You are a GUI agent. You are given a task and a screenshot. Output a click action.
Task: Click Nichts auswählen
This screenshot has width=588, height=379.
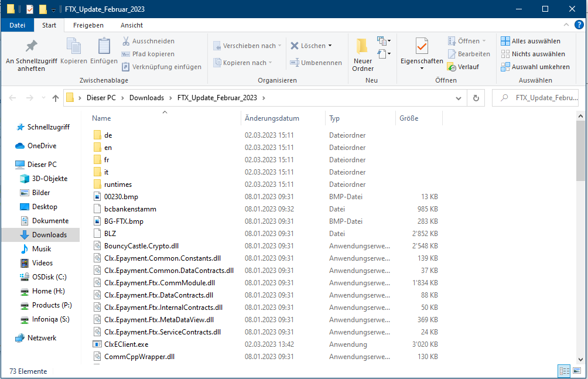(533, 54)
